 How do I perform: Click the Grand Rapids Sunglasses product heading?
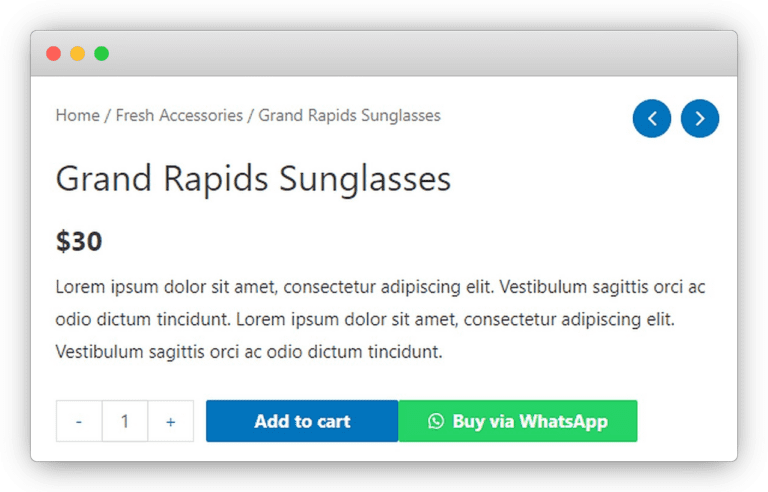(x=253, y=179)
